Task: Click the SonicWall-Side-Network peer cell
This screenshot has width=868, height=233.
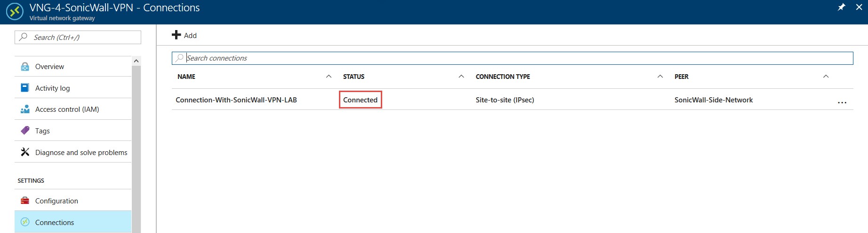Action: click(713, 100)
